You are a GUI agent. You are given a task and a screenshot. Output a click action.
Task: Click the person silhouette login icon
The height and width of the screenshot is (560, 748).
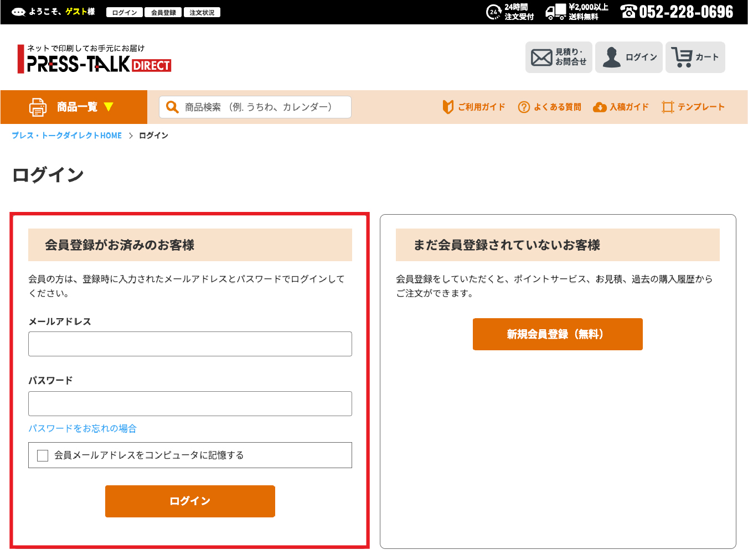(611, 58)
